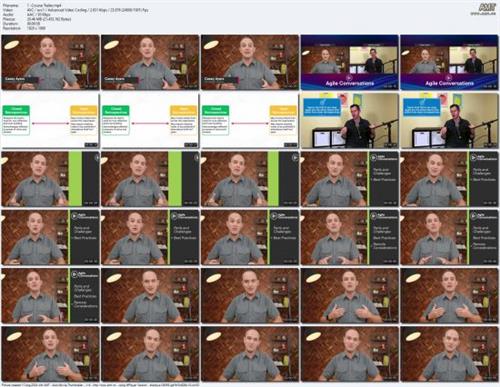Open the last office presenter thumbnail
The height and width of the screenshot is (387, 500).
[449, 121]
